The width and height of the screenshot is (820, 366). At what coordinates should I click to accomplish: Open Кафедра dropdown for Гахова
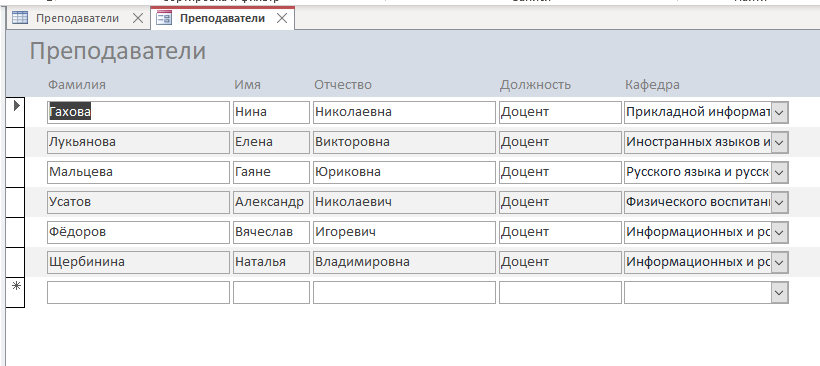point(779,112)
